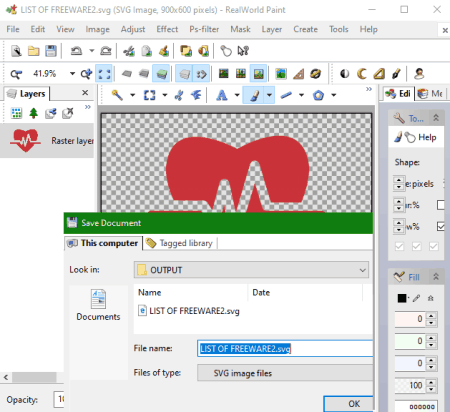Click the green tree icon in Layers

33,113
